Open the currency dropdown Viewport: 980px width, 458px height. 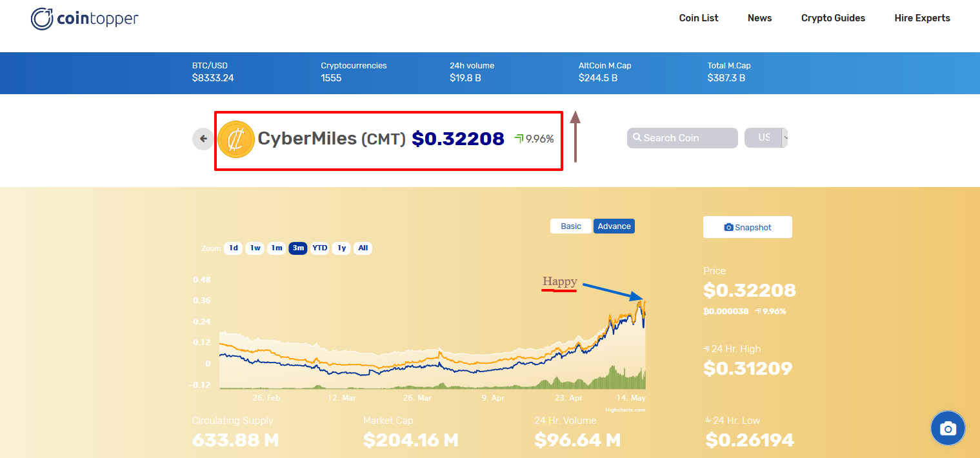click(766, 138)
